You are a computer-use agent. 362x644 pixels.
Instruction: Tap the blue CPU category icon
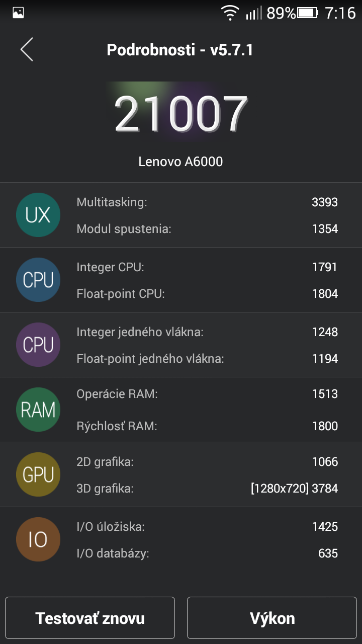[38, 280]
